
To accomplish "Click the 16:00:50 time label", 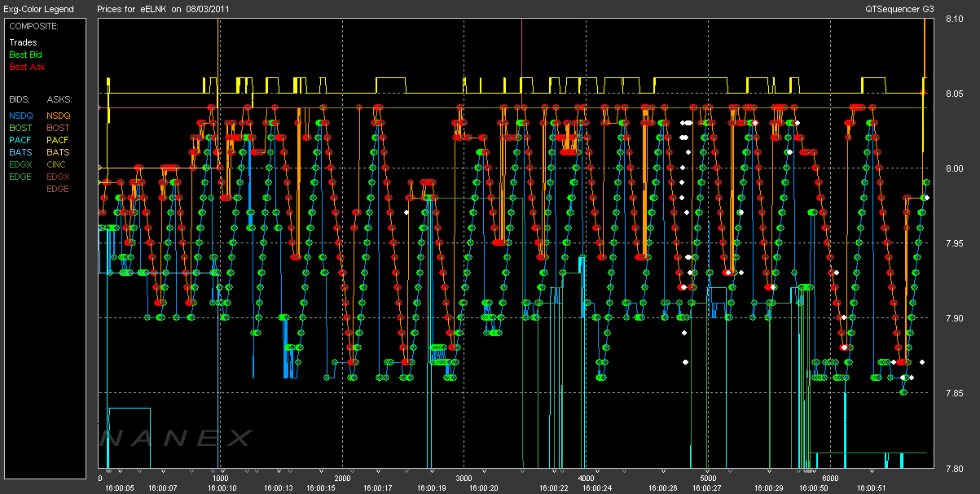I will click(813, 488).
